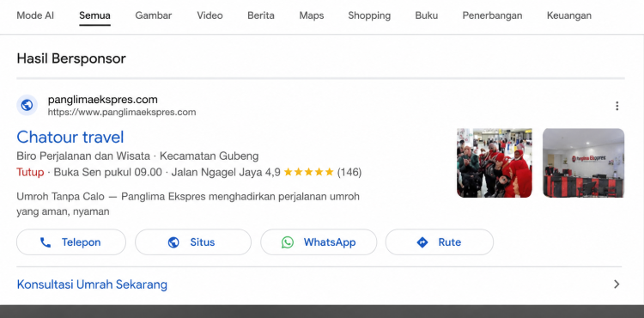Open the Buku tab

(x=426, y=15)
